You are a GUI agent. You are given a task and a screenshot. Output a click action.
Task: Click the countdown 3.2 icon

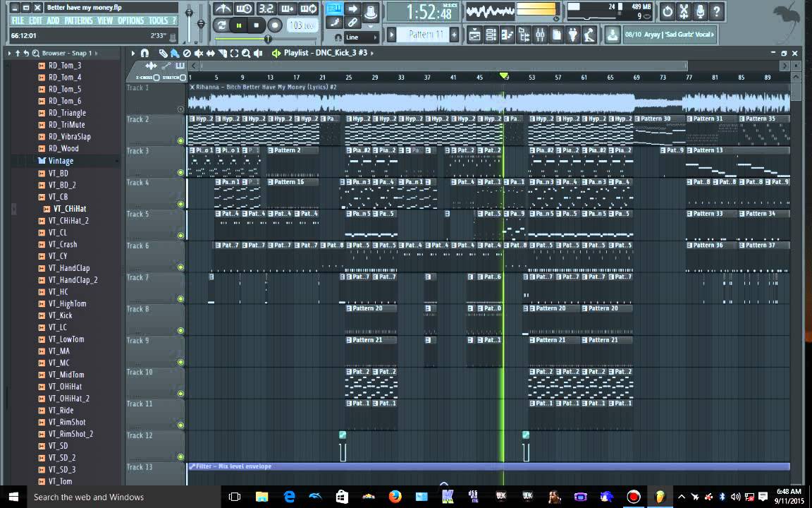266,8
